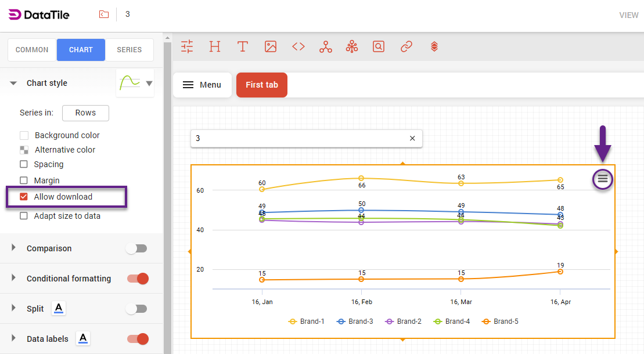Expand the Data labels section

[14, 339]
